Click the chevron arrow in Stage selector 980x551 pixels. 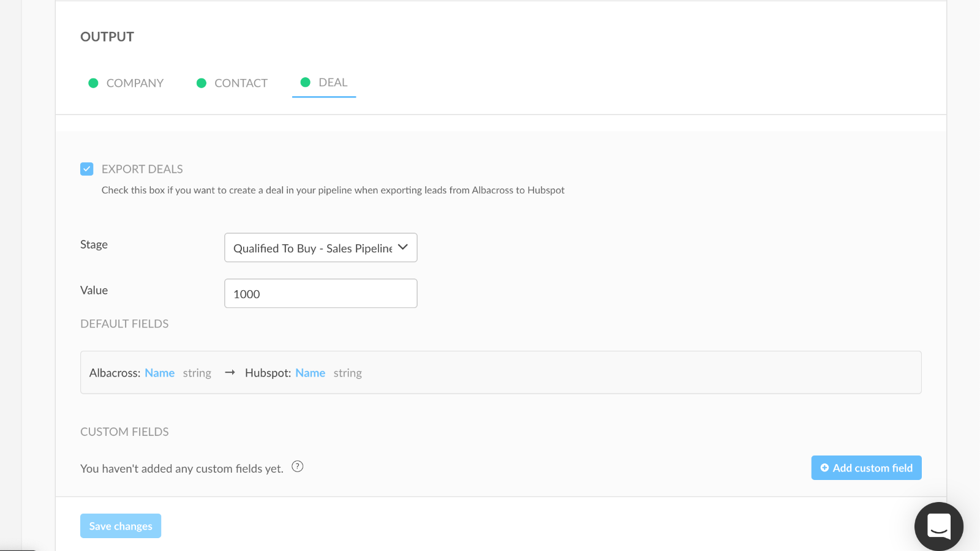[402, 247]
